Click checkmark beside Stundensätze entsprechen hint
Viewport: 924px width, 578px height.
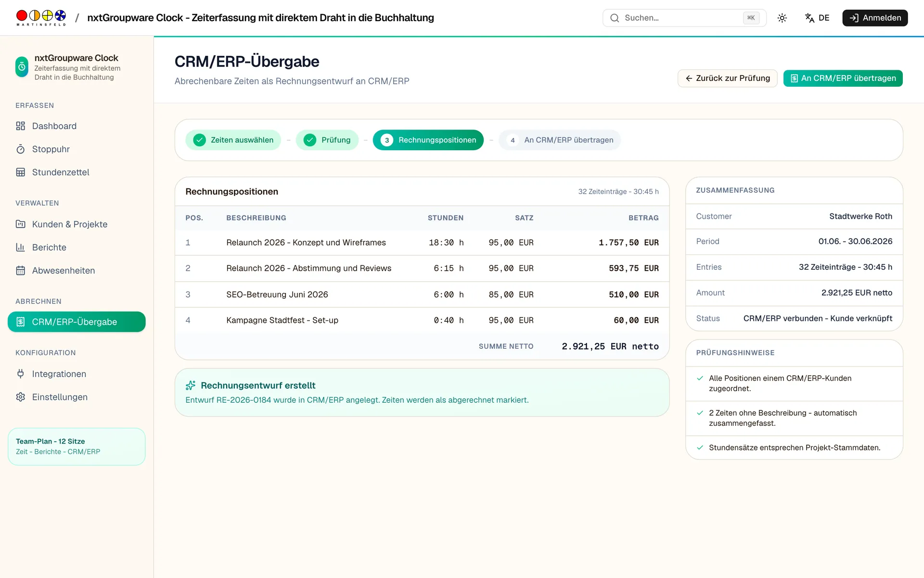coord(700,447)
